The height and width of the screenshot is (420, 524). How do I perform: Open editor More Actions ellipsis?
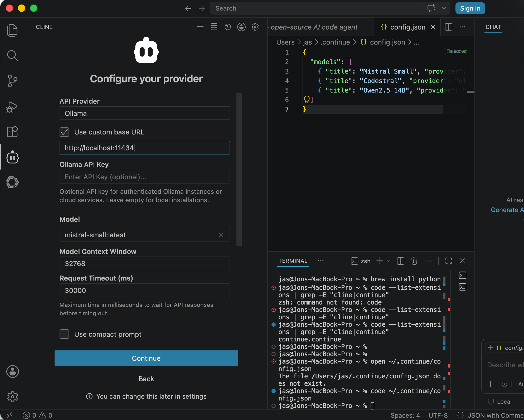(x=462, y=27)
